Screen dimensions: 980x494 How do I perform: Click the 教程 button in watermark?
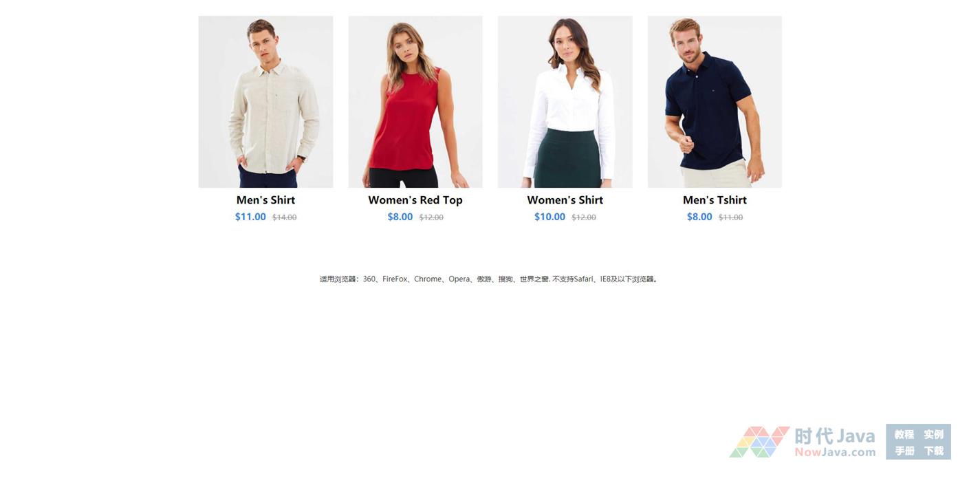point(904,434)
